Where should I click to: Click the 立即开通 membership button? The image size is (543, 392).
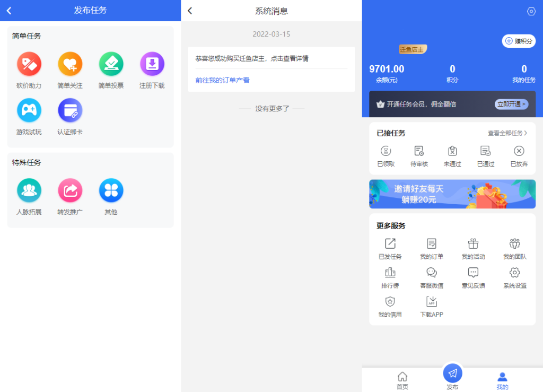511,104
